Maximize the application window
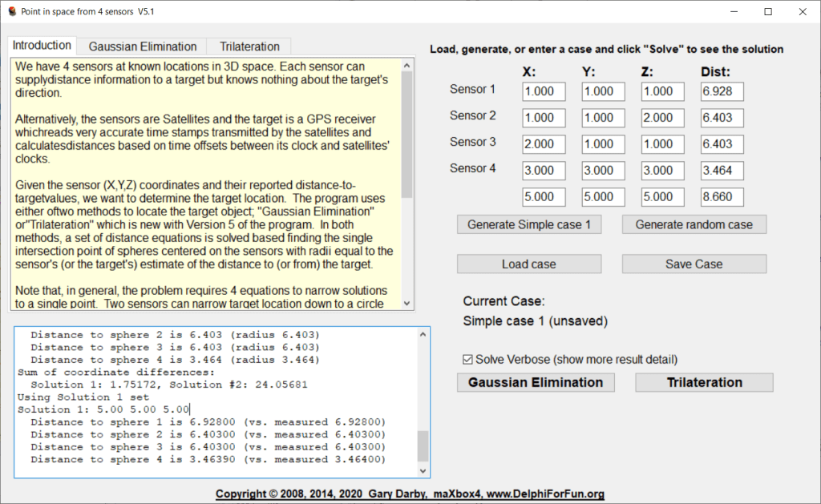Screen dimensions: 821x504 768,12
